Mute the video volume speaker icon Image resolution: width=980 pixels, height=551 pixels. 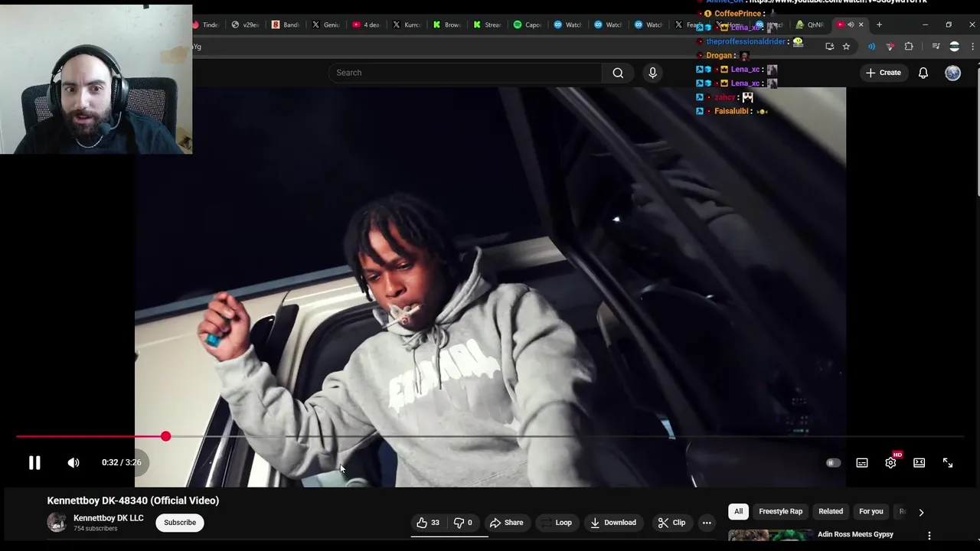pos(73,462)
